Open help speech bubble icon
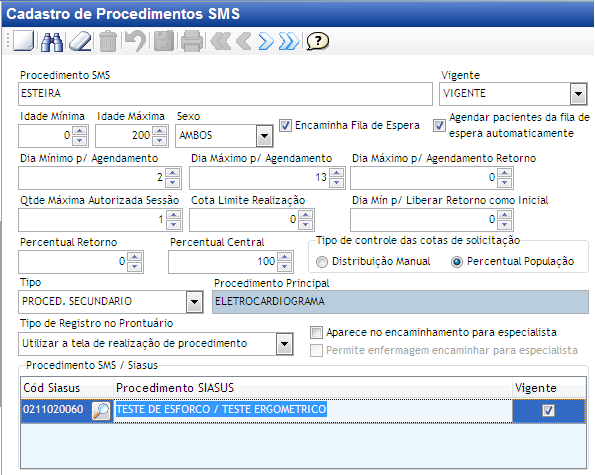This screenshot has height=475, width=595. point(317,41)
